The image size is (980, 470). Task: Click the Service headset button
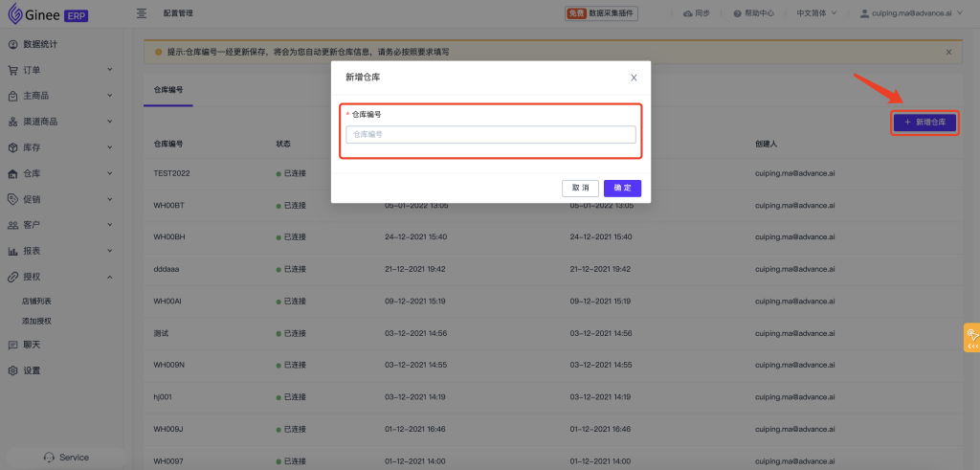(66, 458)
